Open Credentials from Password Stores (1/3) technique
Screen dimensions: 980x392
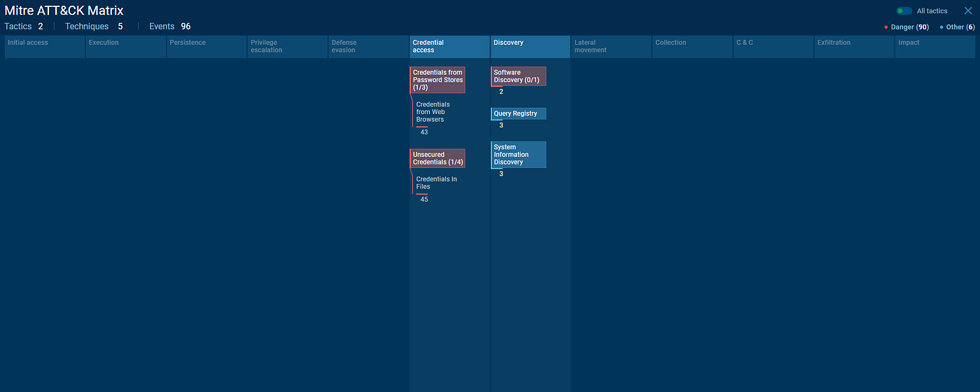(x=437, y=80)
